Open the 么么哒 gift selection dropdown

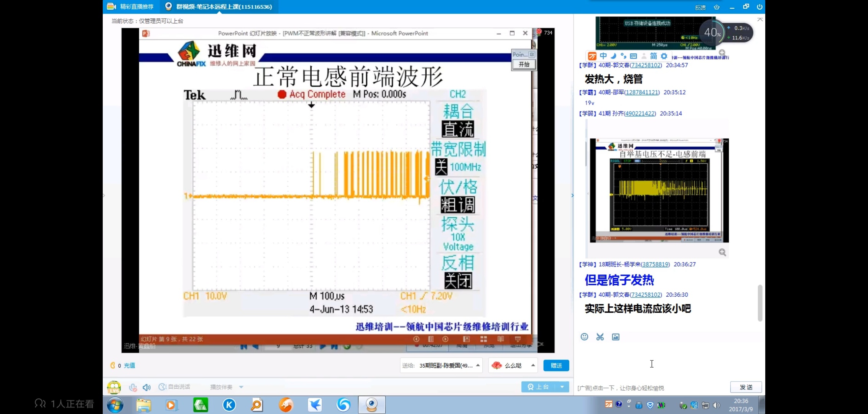click(533, 365)
